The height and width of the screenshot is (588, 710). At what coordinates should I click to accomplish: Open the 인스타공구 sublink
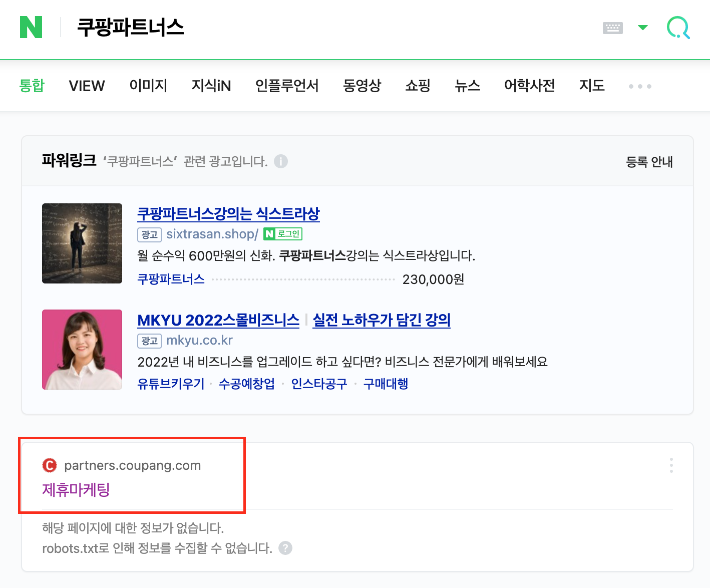tap(319, 384)
